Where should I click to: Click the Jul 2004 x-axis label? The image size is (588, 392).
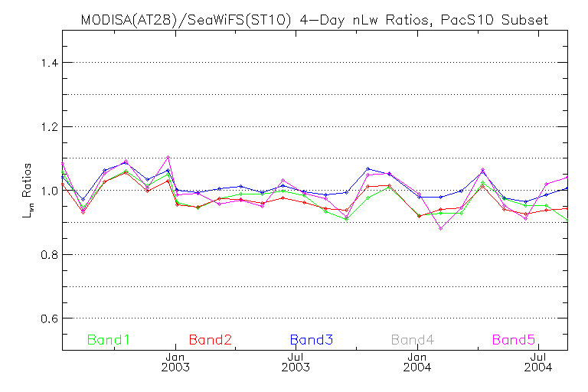(x=538, y=362)
